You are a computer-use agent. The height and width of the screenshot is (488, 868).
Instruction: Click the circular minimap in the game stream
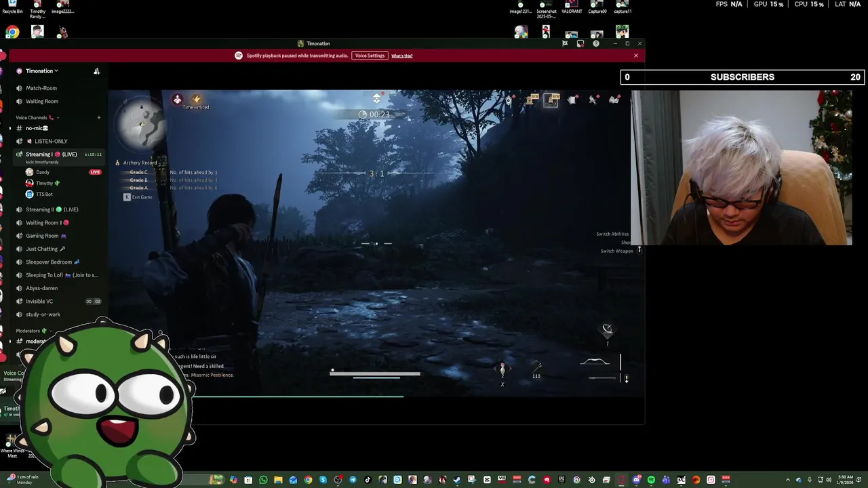tap(141, 124)
